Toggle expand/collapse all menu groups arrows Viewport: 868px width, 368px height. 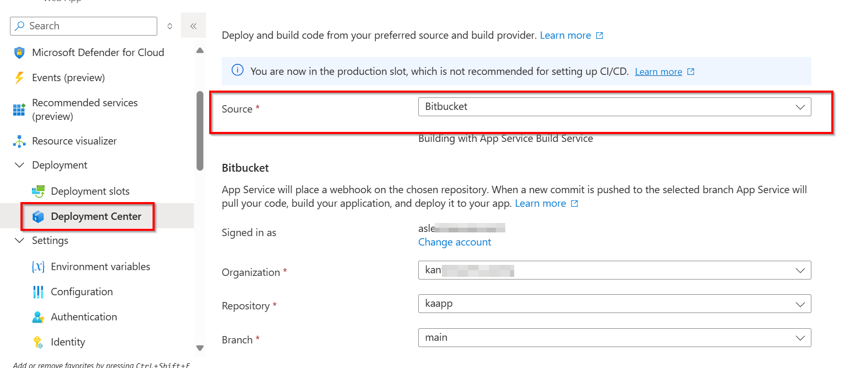pos(170,26)
